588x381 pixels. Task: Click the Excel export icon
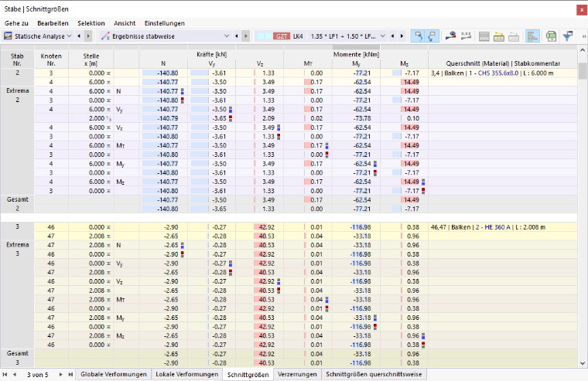tap(551, 36)
